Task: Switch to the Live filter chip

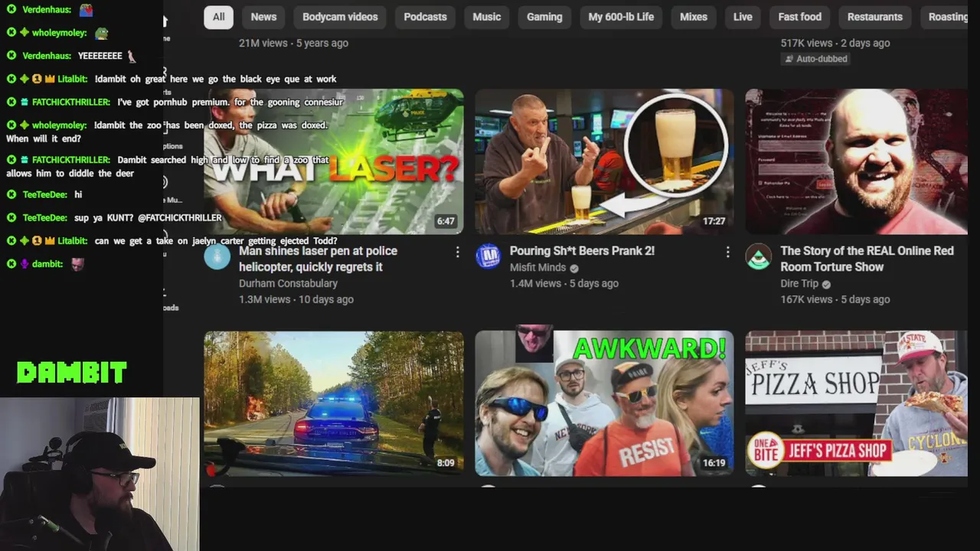Action: click(743, 17)
